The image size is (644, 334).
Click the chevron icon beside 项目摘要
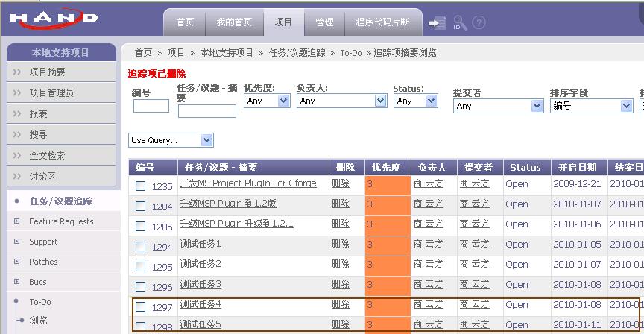click(17, 72)
